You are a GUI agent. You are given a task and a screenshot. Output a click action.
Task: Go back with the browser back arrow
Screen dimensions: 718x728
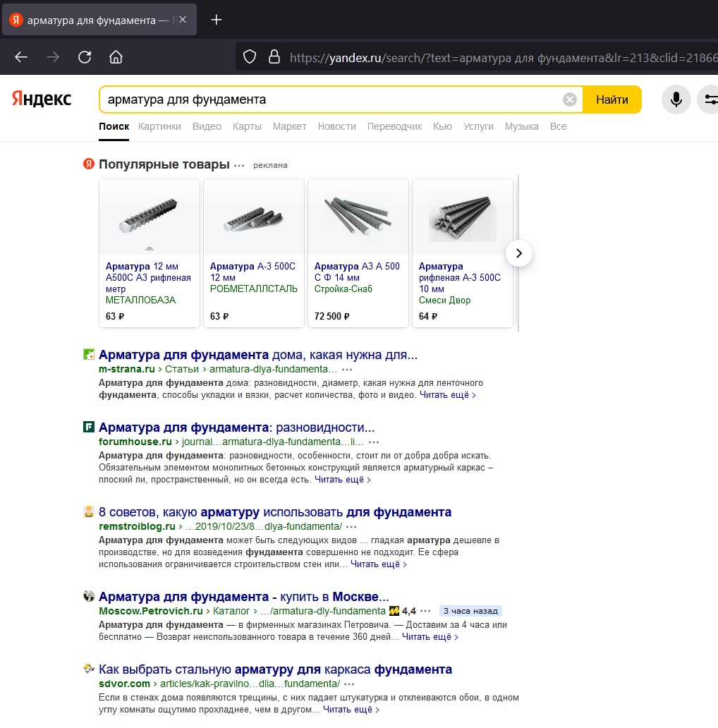tap(21, 57)
